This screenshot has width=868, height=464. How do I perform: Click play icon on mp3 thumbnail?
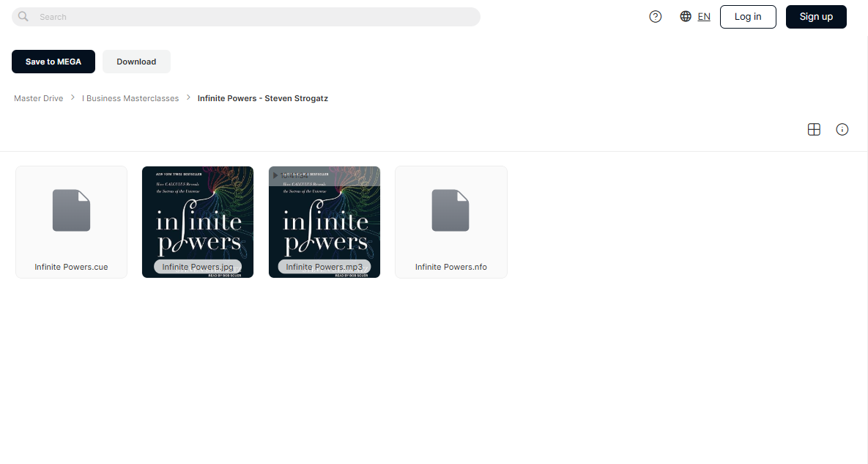pos(275,175)
